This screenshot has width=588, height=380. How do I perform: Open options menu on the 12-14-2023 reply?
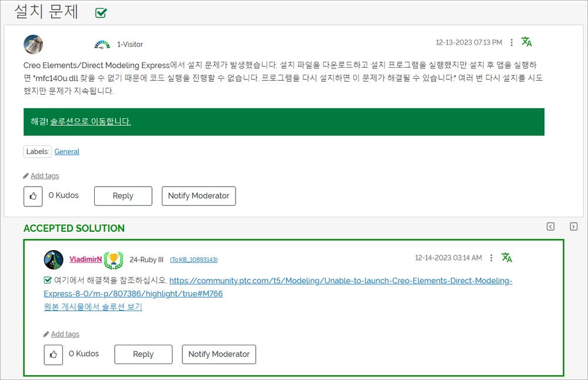[x=491, y=258]
